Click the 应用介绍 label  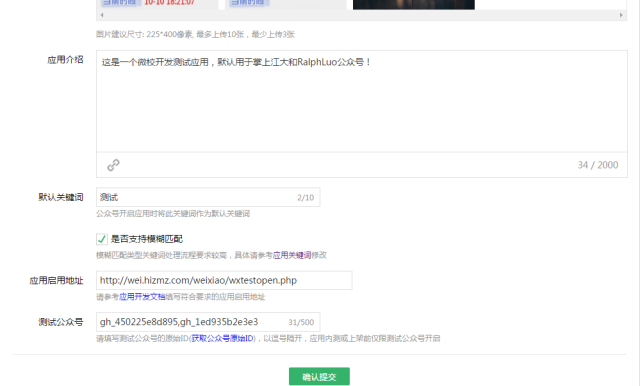tap(65, 60)
